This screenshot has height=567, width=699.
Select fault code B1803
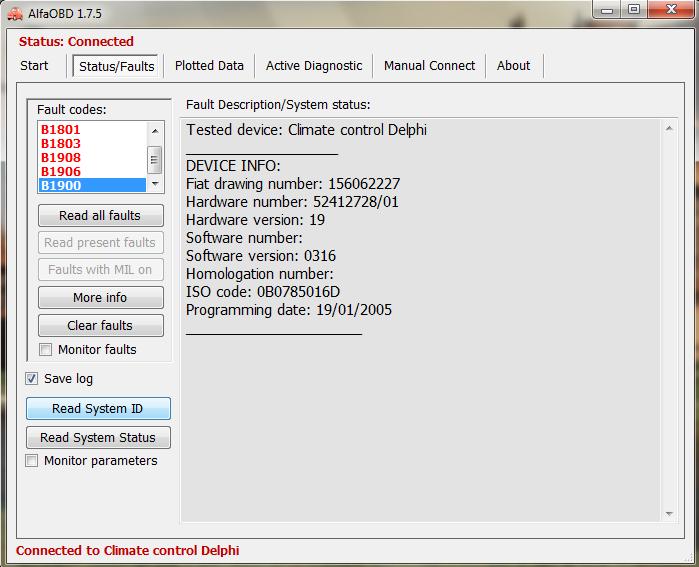click(60, 144)
